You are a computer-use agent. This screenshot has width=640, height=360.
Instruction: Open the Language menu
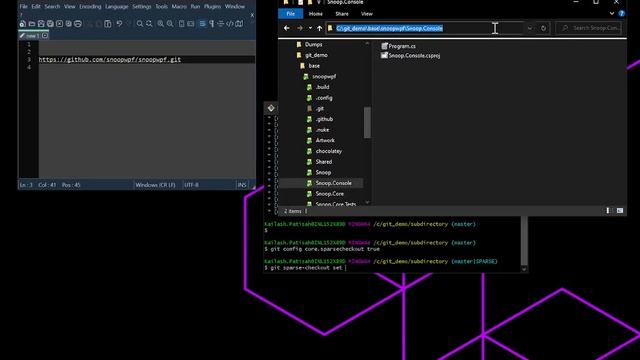[117, 7]
